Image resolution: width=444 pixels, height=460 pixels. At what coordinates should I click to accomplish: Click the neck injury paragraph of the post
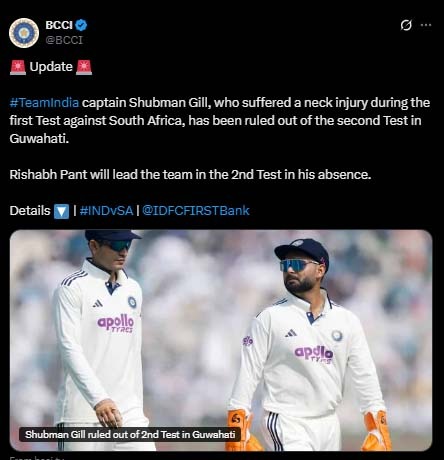tap(219, 121)
